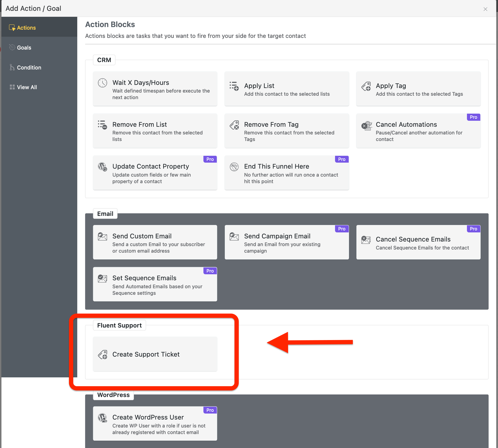Select the Send Custom Email envelope icon
Screen dimensions: 498x448
[102, 236]
